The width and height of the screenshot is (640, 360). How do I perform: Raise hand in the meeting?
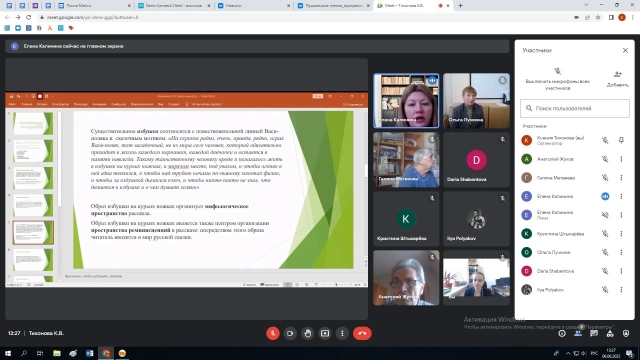point(308,333)
